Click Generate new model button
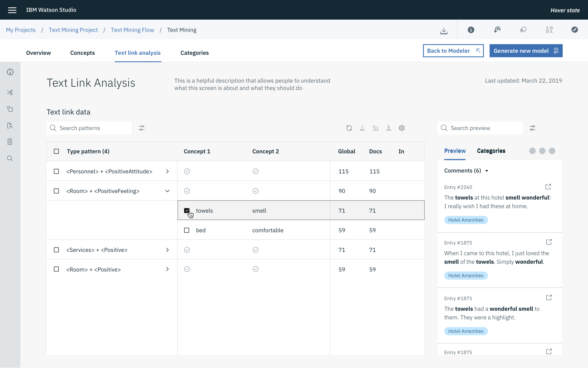This screenshot has height=368, width=588. (x=526, y=51)
